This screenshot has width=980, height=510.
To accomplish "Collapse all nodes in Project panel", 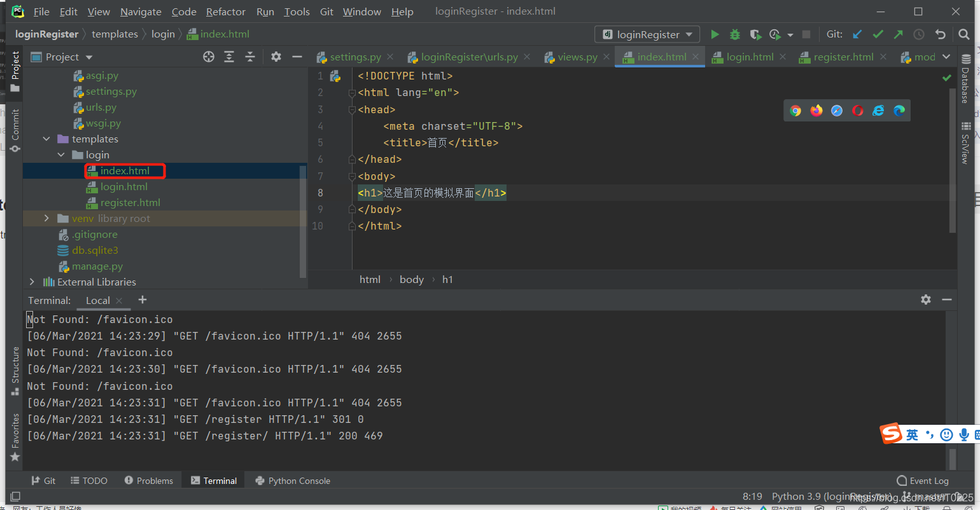I will click(250, 57).
